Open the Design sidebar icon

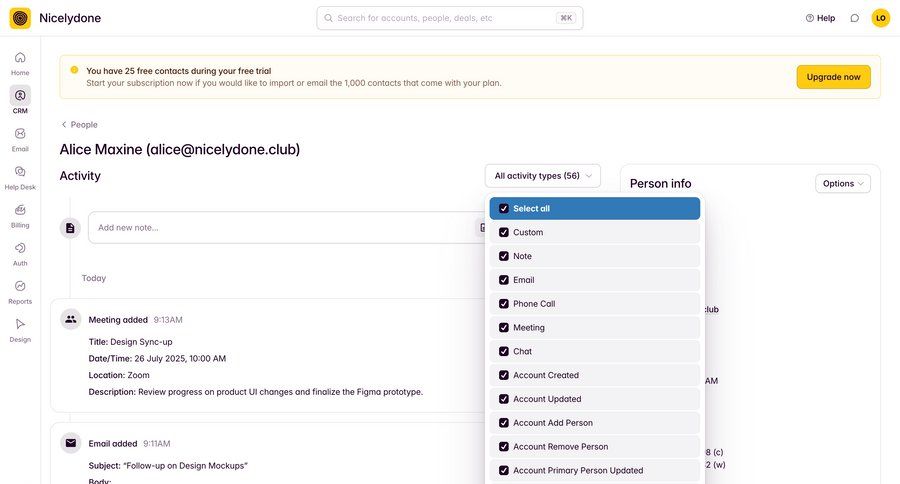point(20,324)
